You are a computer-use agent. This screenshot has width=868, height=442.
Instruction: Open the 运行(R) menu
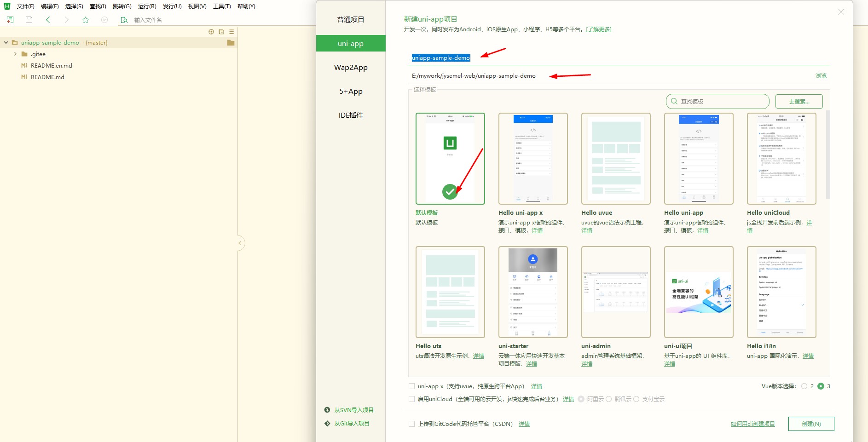click(x=147, y=6)
